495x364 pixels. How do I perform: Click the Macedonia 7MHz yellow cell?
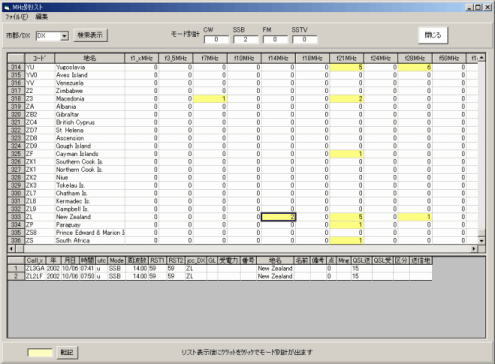point(210,99)
